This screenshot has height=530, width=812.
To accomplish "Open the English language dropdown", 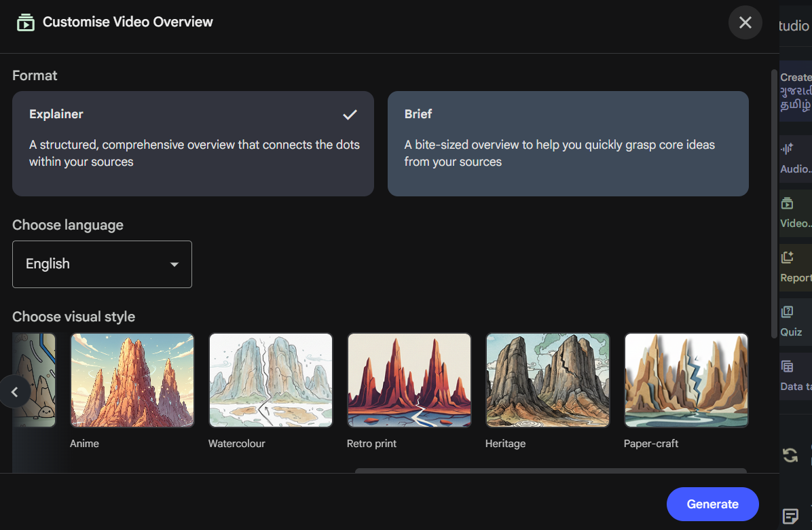I will pyautogui.click(x=102, y=264).
